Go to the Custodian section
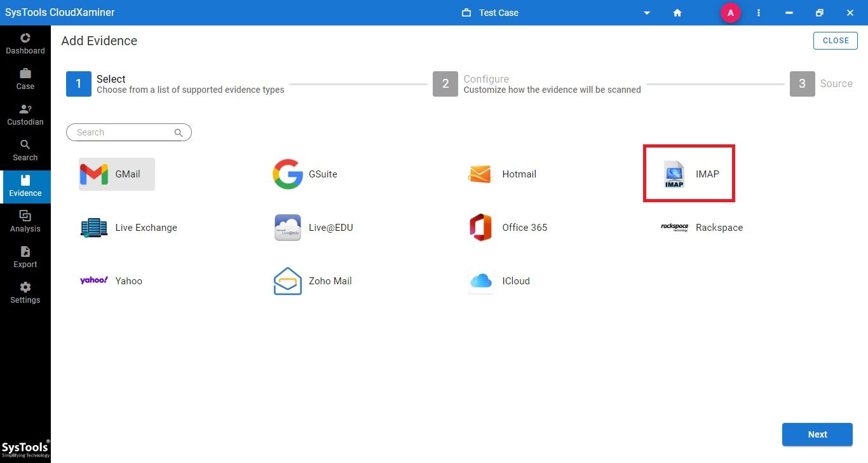Screen dimensions: 868x463 tap(25, 114)
